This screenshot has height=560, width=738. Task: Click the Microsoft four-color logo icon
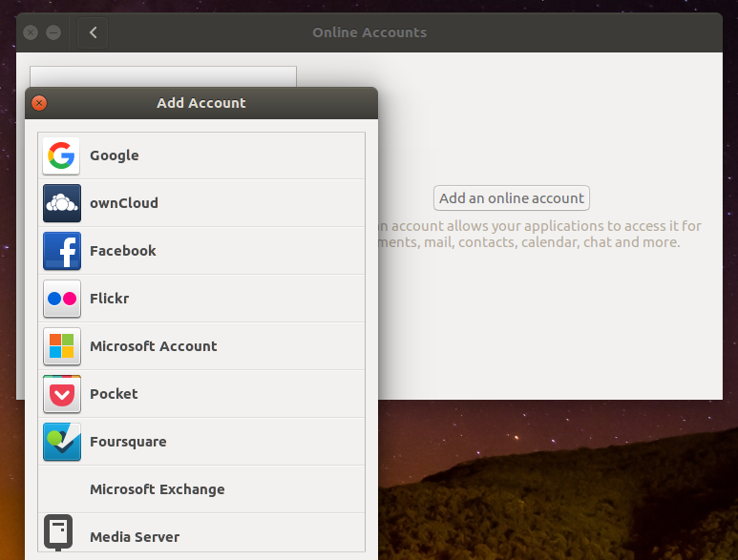coord(62,346)
